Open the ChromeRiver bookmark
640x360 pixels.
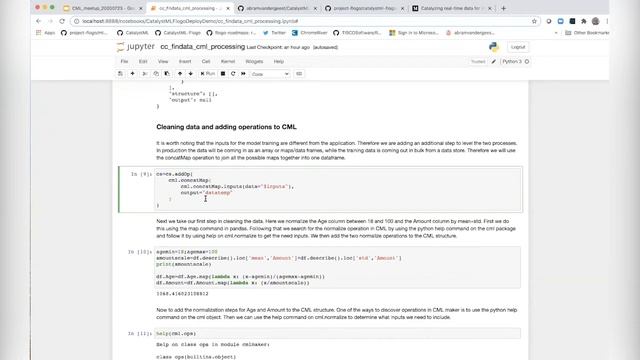310,33
